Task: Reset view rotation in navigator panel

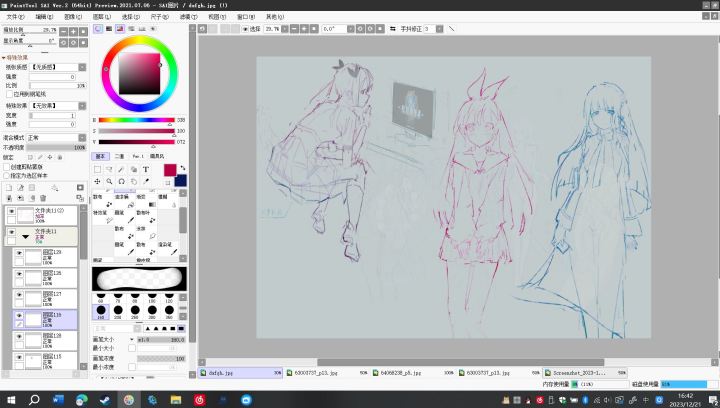Action: pyautogui.click(x=83, y=43)
